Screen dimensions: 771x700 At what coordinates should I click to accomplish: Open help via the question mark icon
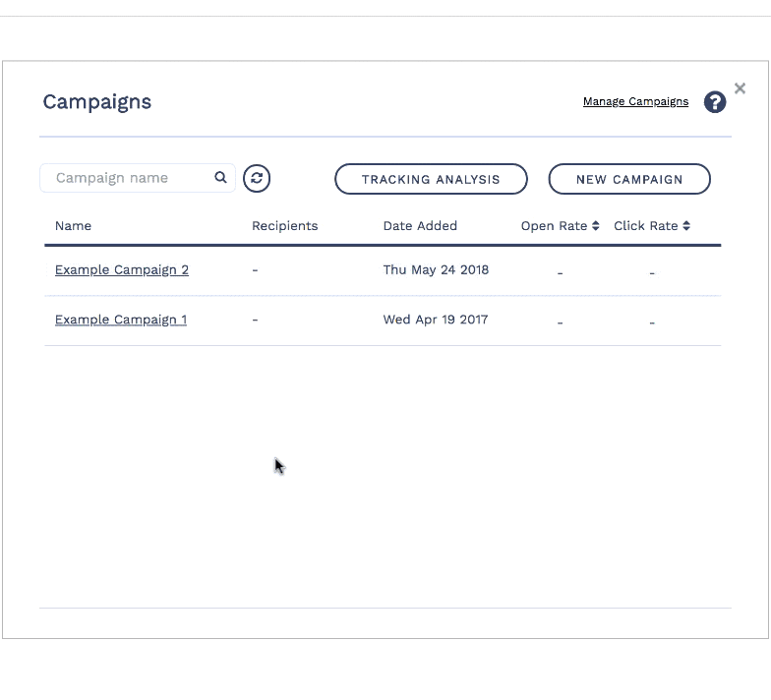tap(714, 102)
